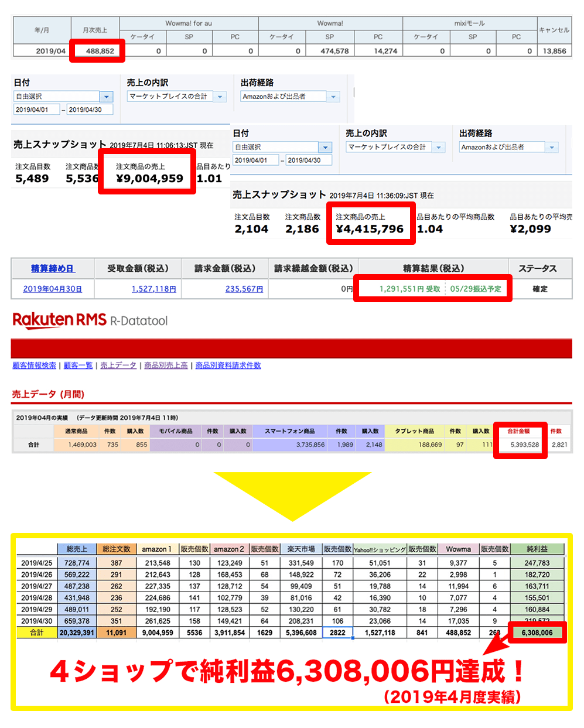Screen dimensions: 584x728
Task: Select the ¥4,415,796 ordered product sales figure
Action: click(x=370, y=229)
